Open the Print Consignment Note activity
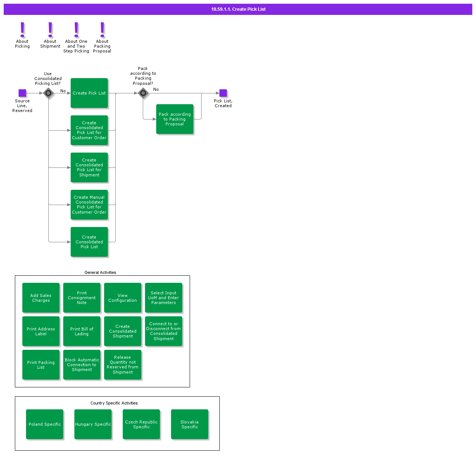The image size is (476, 454). click(x=82, y=298)
